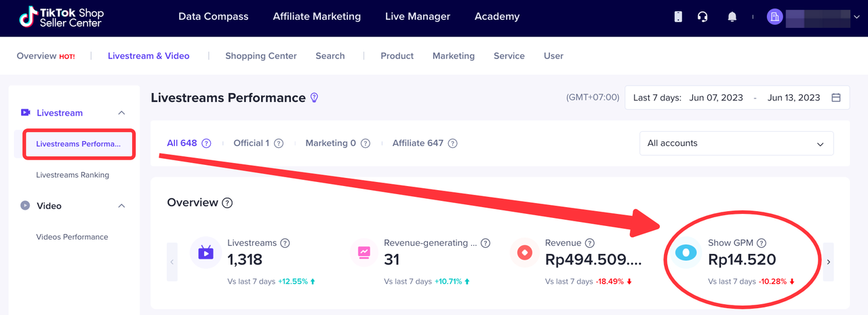Open the All accounts dropdown

[x=736, y=143]
